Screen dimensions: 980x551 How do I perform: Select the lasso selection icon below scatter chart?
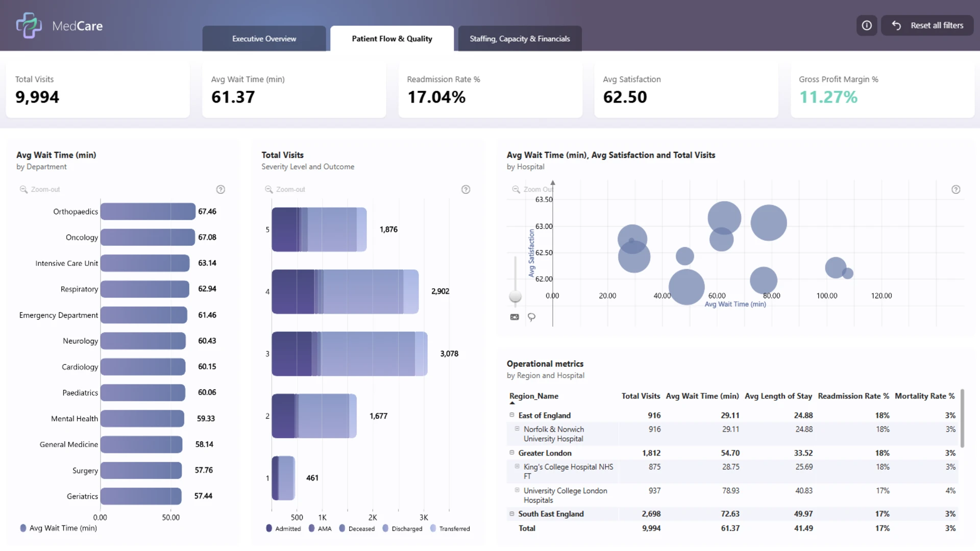(x=531, y=317)
